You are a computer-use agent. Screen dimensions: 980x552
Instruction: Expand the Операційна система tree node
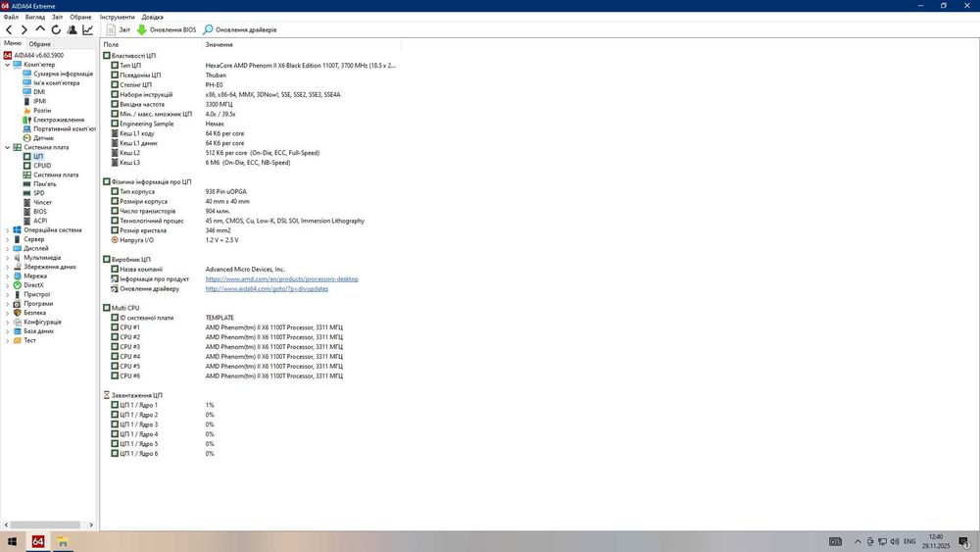[x=8, y=230]
